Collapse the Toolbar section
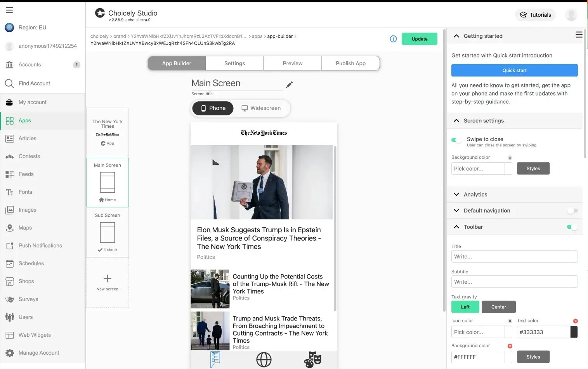Viewport: 588px width, 369px height. 456,227
